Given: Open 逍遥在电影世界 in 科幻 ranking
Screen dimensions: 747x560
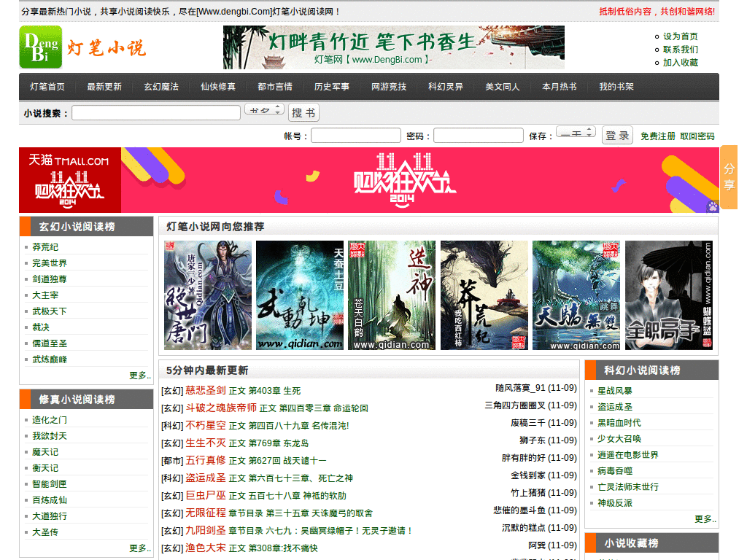Looking at the screenshot, I should pyautogui.click(x=628, y=455).
